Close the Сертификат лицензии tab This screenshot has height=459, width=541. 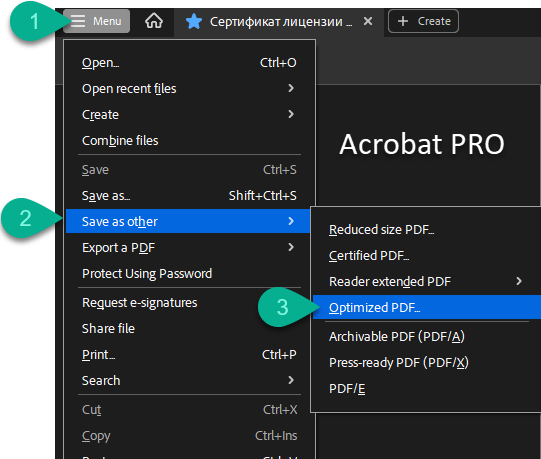[x=368, y=21]
